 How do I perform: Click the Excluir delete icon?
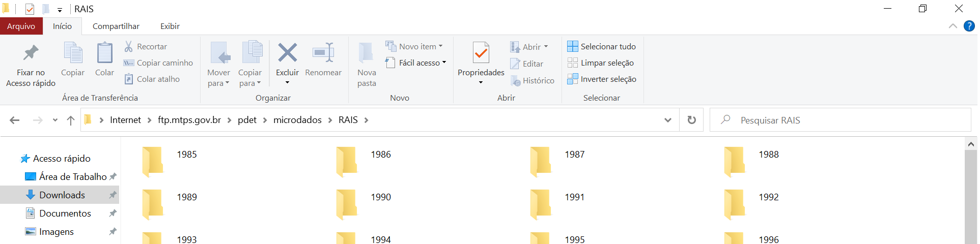(287, 53)
